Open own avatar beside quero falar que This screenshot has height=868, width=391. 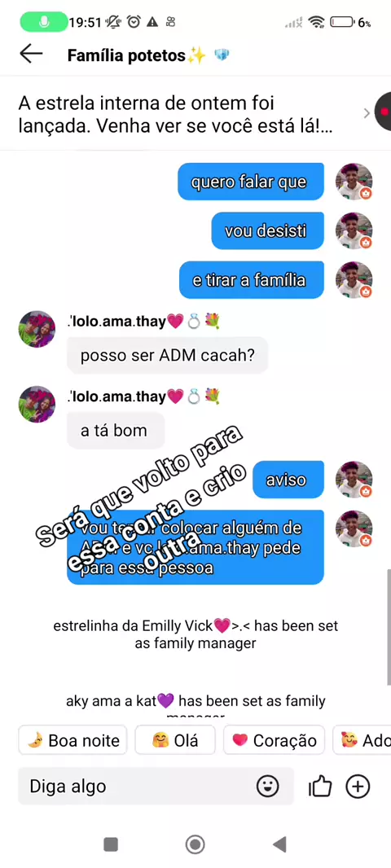pyautogui.click(x=354, y=181)
